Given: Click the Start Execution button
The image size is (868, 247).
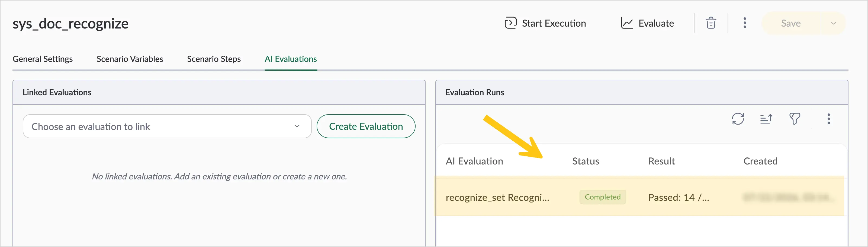Looking at the screenshot, I should 545,23.
